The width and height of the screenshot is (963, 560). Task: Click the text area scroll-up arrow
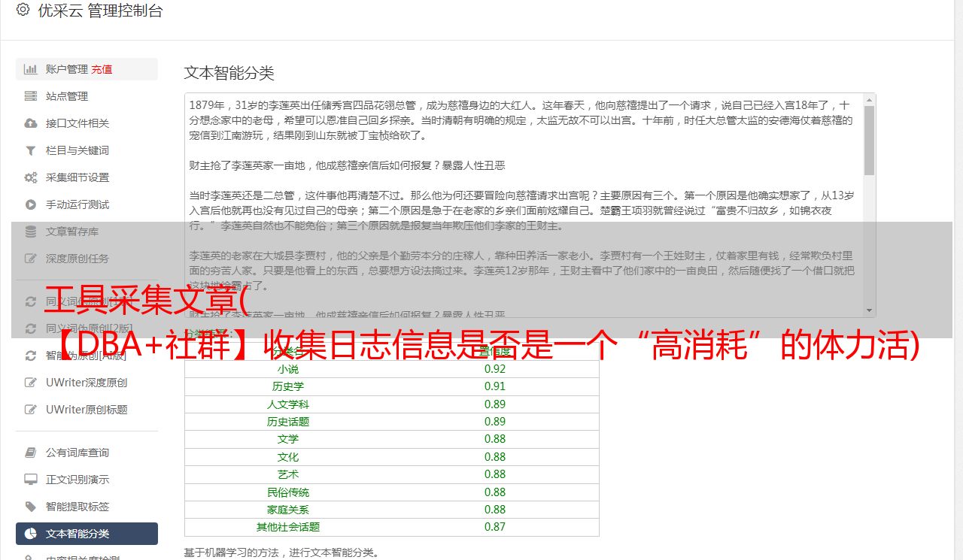pos(869,99)
